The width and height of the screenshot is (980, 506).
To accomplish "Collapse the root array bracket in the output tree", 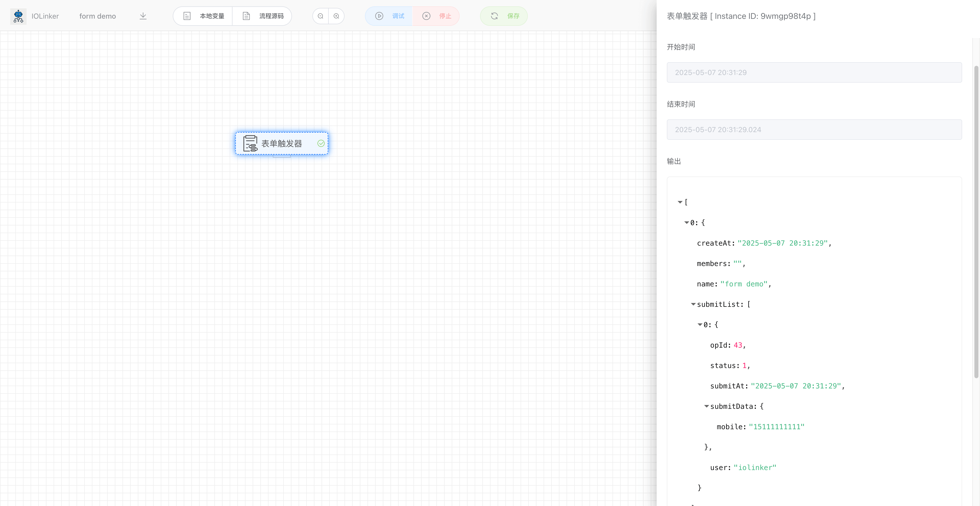I will coord(680,202).
